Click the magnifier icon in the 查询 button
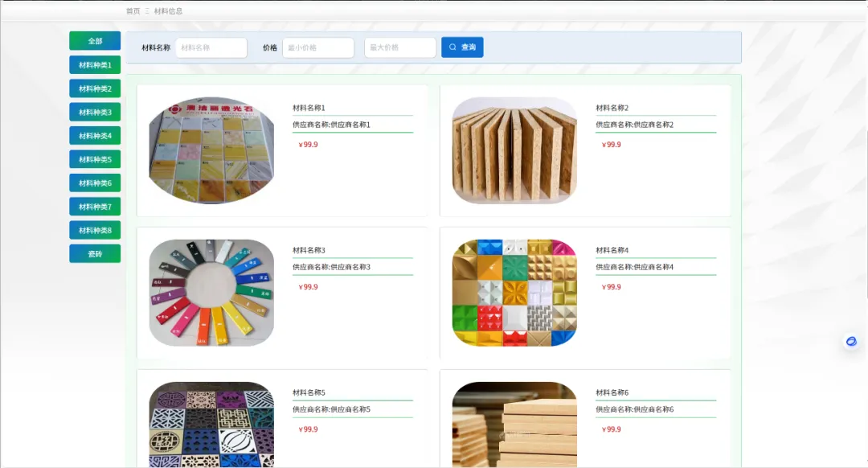Viewport: 868px width, 468px height. [452, 47]
